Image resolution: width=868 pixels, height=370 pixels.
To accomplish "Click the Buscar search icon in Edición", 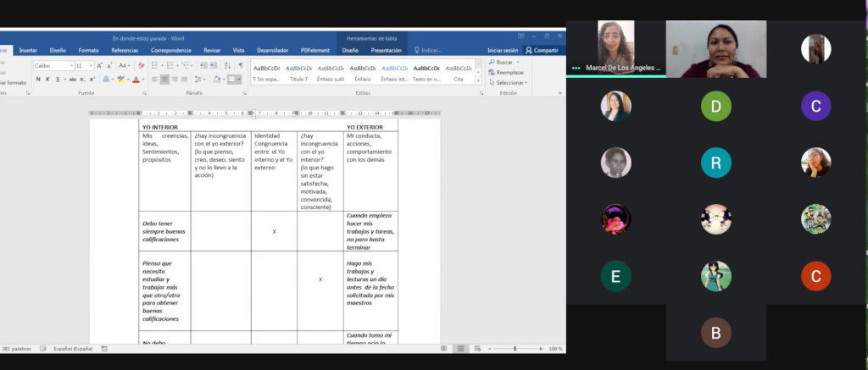I will point(492,63).
